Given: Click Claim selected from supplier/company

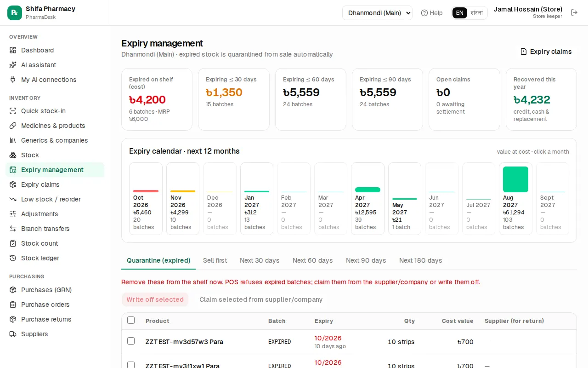Looking at the screenshot, I should (x=261, y=299).
